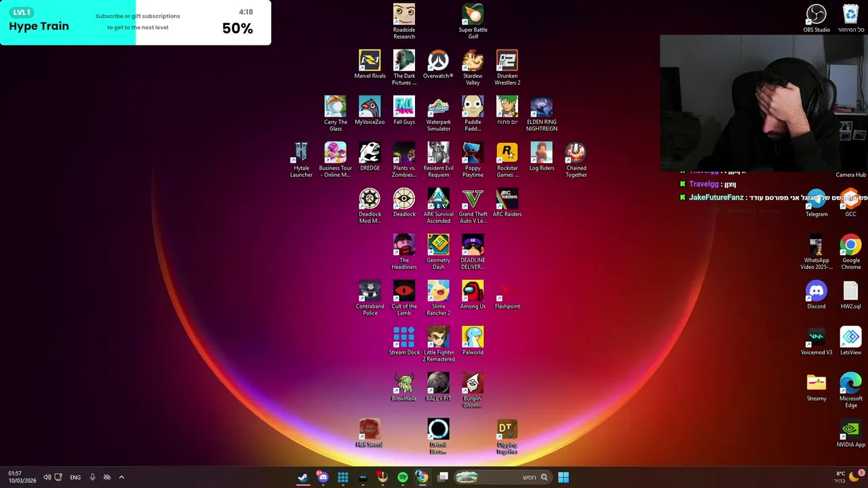Select the Waterpark Simulator icon
The height and width of the screenshot is (488, 868).
tap(438, 113)
